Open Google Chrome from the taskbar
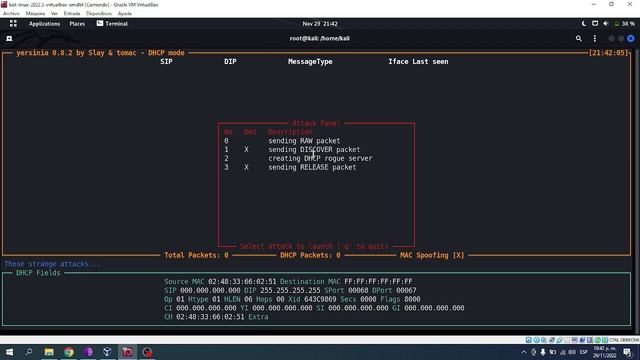The width and height of the screenshot is (640, 360). coord(69,352)
